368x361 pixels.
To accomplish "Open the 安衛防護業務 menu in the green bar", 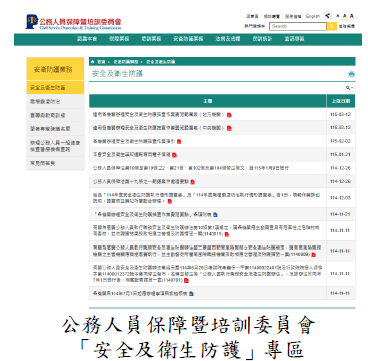I will coord(188,39).
